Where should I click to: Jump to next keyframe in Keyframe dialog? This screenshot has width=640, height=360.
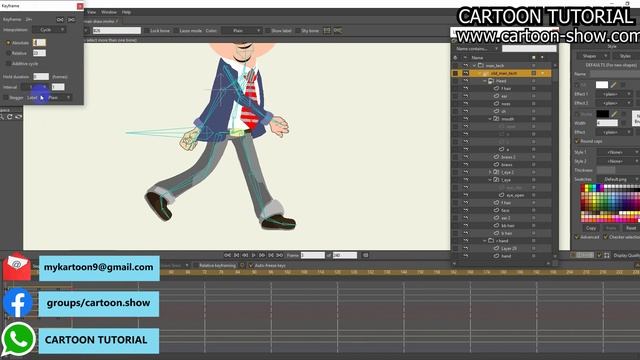pos(71,20)
